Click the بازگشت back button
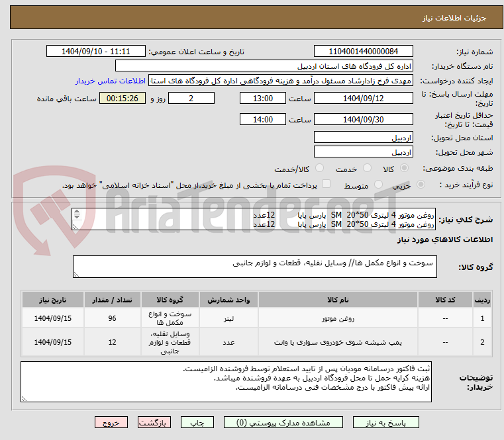This screenshot has height=440, width=504. (154, 422)
